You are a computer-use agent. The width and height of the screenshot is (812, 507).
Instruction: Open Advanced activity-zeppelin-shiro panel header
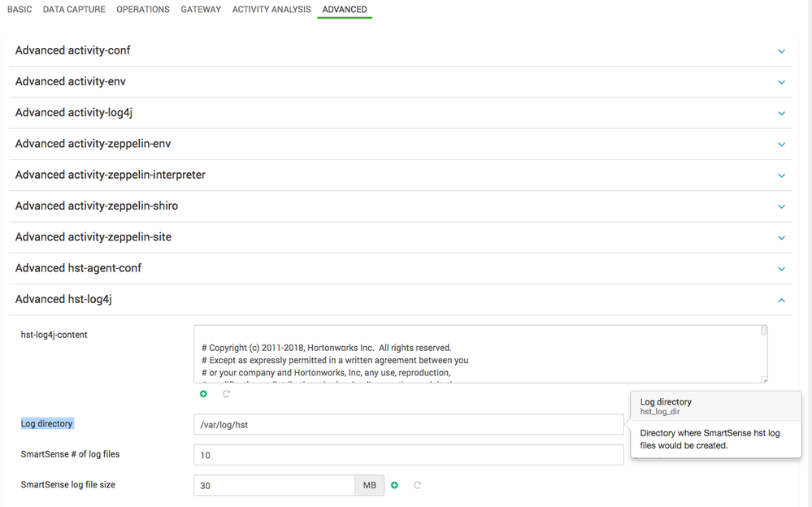coord(97,206)
